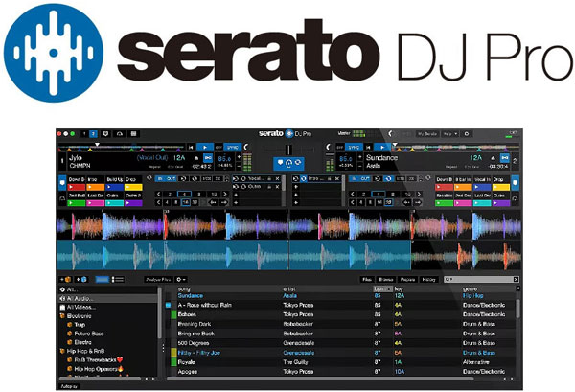The width and height of the screenshot is (575, 392).
Task: Toggle keylock on deck 1
Action: [x=208, y=158]
